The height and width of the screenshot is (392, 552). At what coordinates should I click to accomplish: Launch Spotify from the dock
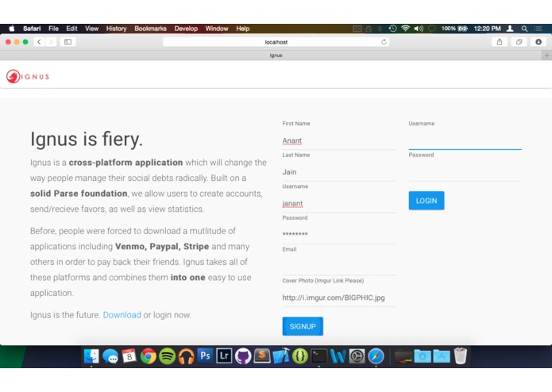(x=168, y=356)
